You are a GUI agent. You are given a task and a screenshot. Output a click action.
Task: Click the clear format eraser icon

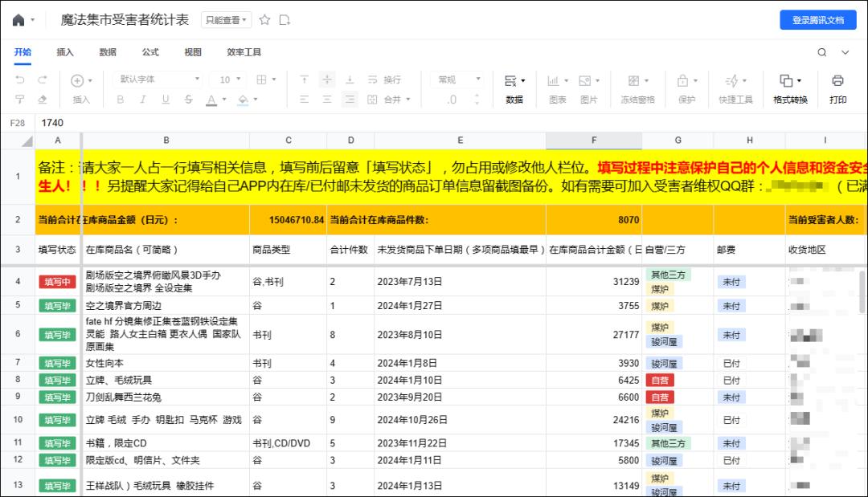pyautogui.click(x=43, y=100)
